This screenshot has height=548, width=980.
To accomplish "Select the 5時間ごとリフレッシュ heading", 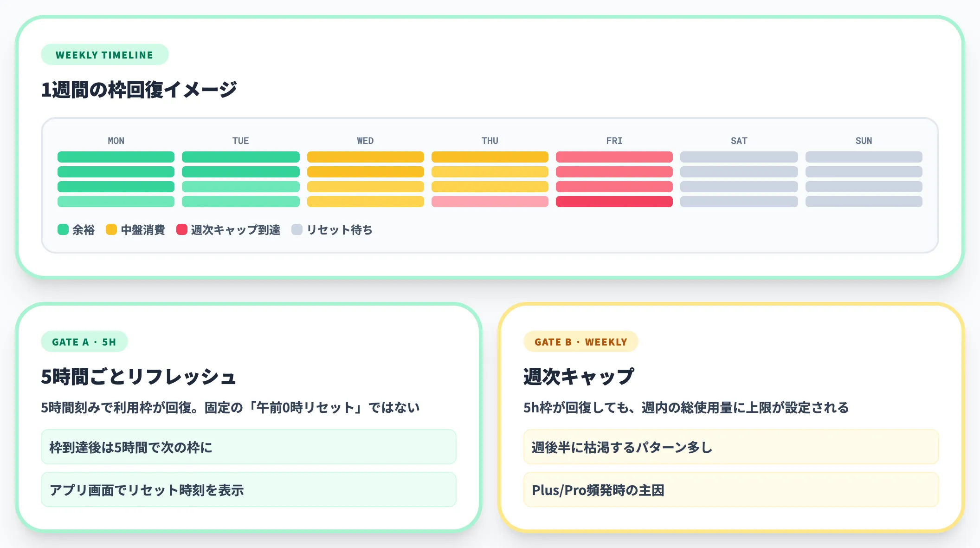I will [139, 377].
